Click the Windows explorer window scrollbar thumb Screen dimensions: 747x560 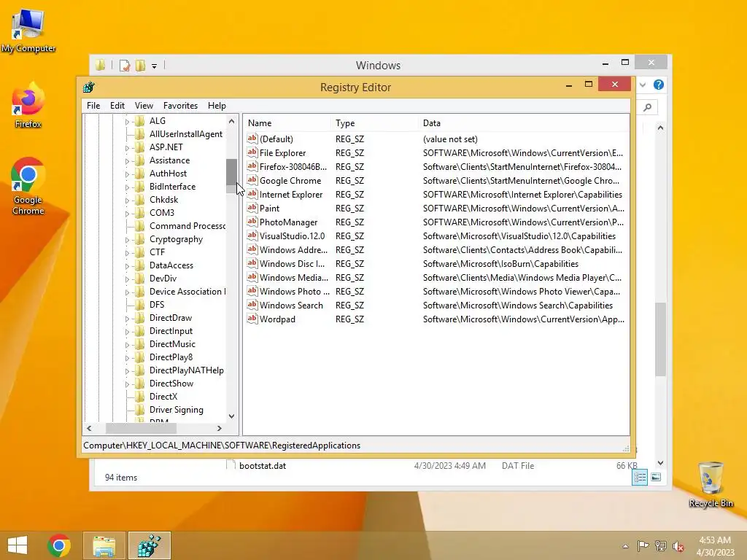660,339
